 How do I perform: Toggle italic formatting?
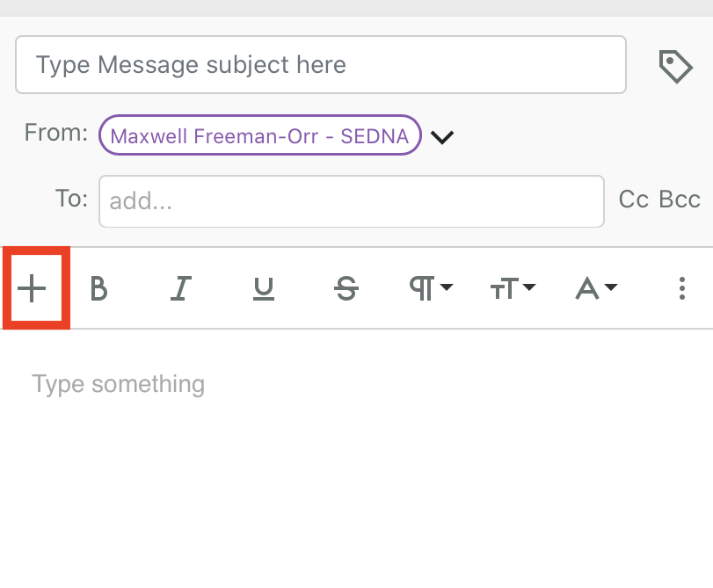[181, 288]
